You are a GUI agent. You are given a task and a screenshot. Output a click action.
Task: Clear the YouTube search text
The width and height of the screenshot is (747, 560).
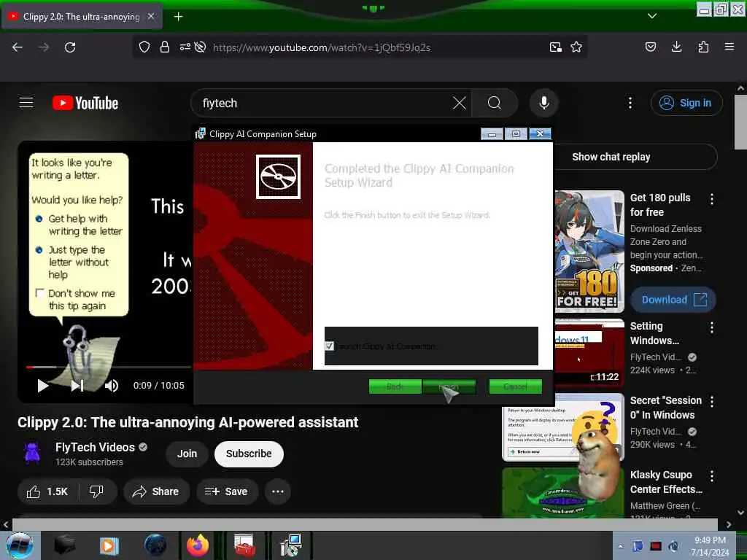tap(460, 103)
